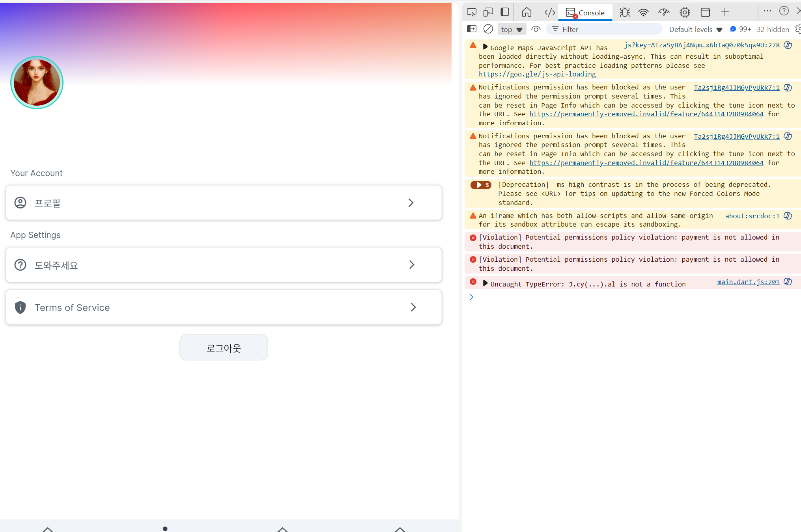This screenshot has width=801, height=532.
Task: Click the question mark icon in 도와주세요 row
Action: coord(20,265)
